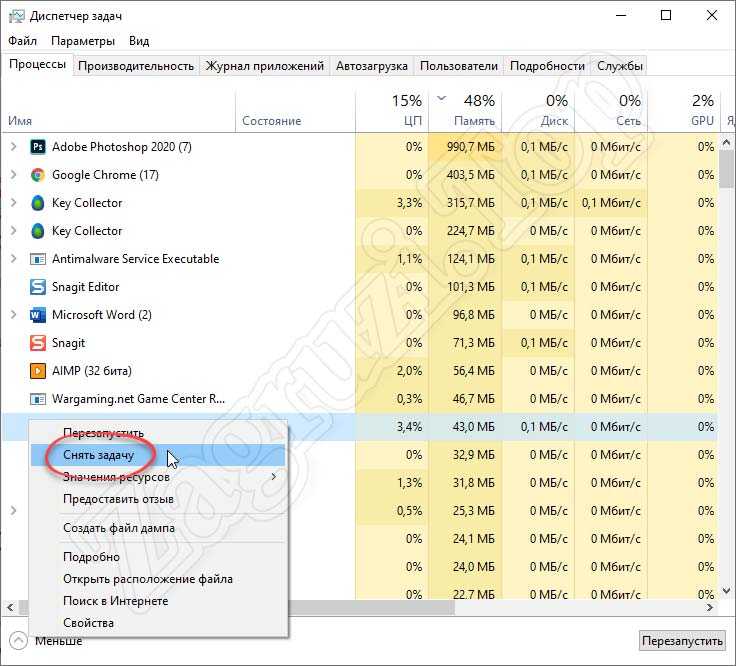Expand the Microsoft Word (2) group
736x666 pixels.
[x=14, y=315]
